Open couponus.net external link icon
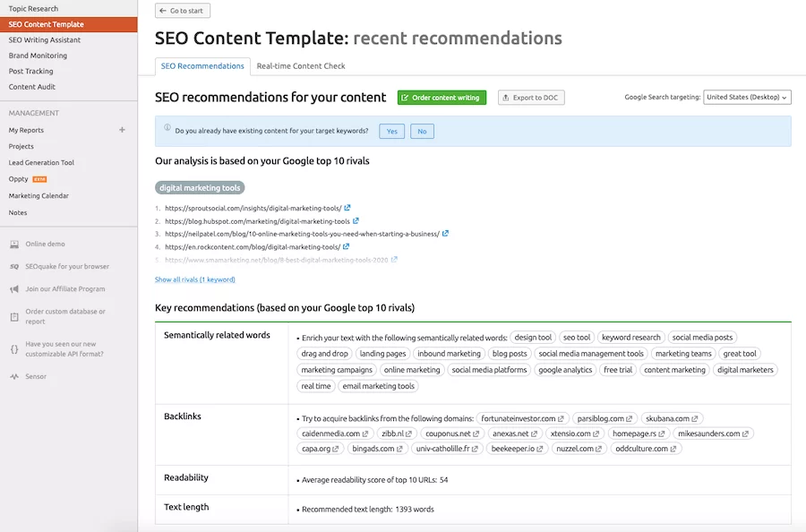 coord(476,433)
